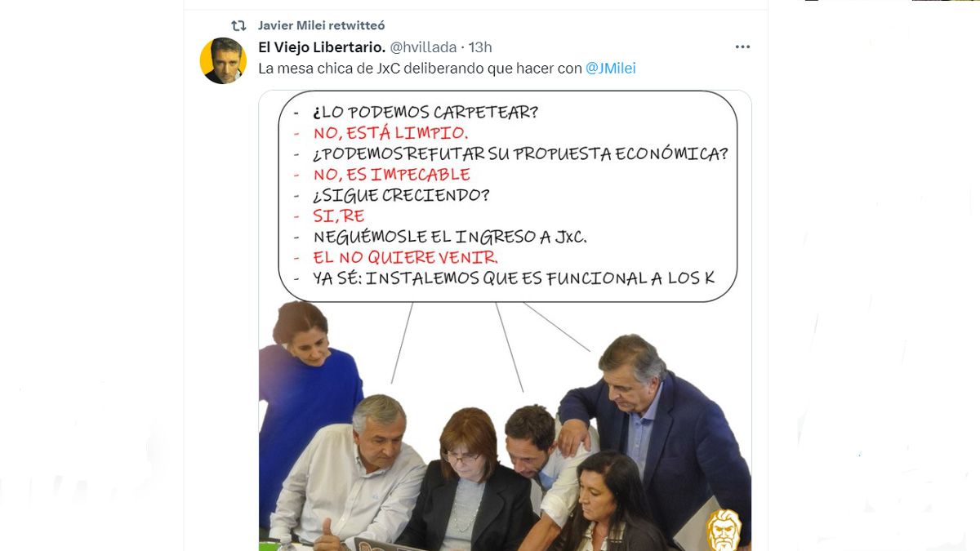
Task: Click the dark-haired woman at the bottom right
Action: [608, 502]
